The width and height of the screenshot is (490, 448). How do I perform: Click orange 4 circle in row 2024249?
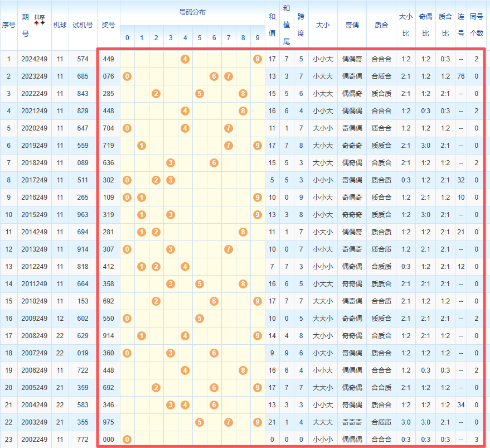(185, 59)
